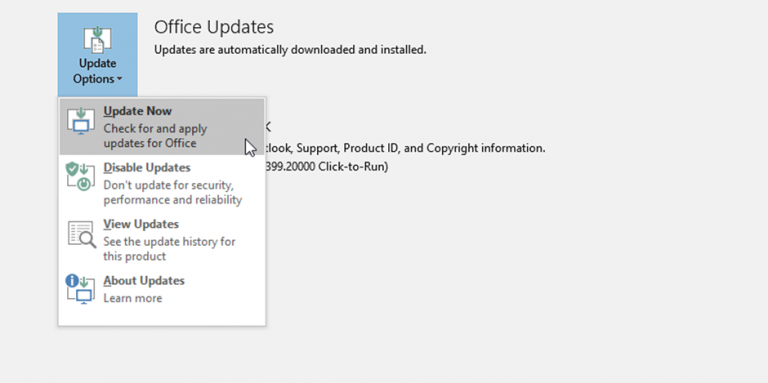Click the Product ID and Copyright information line

coord(406,148)
